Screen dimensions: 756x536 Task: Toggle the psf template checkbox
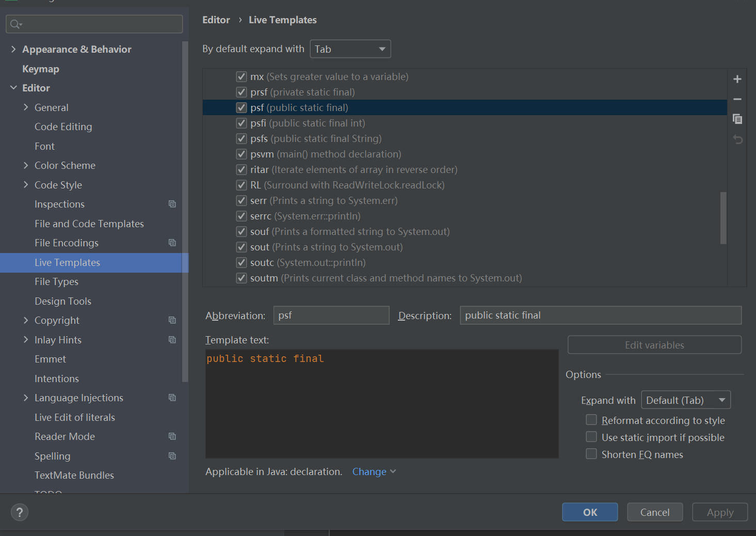(x=241, y=107)
